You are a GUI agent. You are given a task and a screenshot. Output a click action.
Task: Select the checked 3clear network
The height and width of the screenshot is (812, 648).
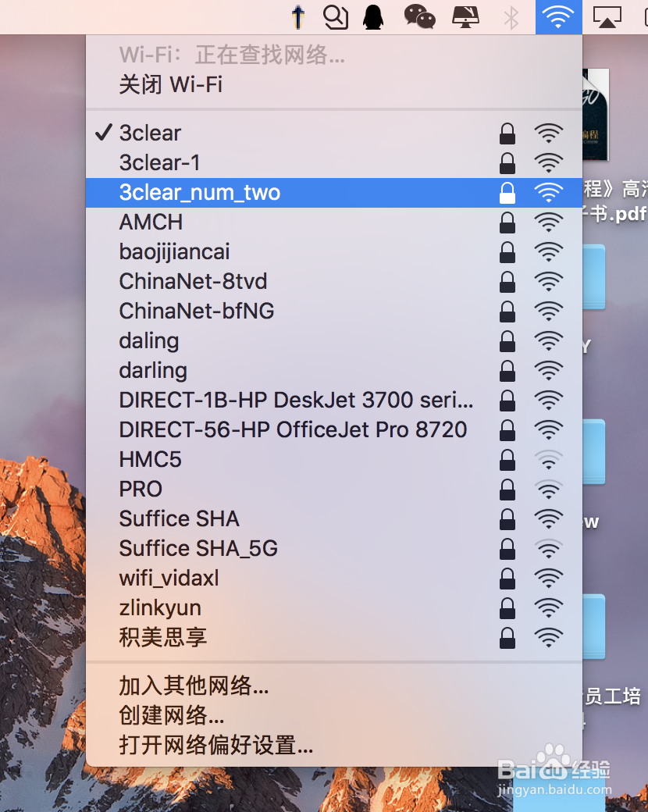334,133
